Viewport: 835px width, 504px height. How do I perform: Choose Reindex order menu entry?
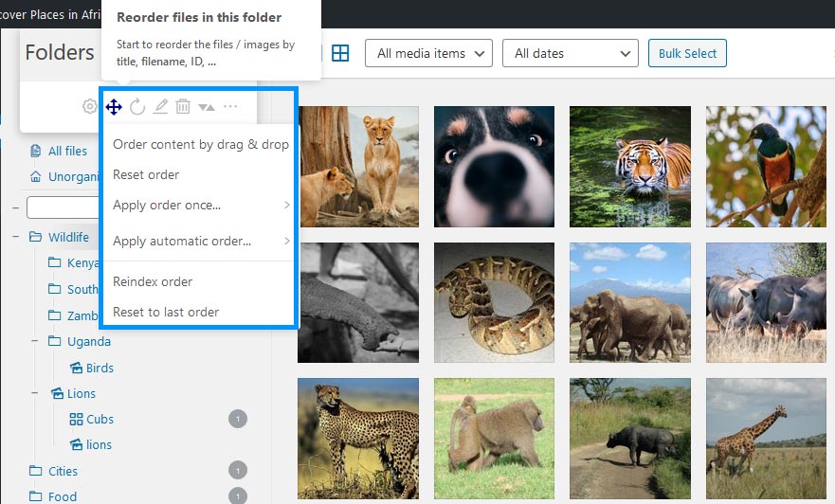pyautogui.click(x=153, y=281)
